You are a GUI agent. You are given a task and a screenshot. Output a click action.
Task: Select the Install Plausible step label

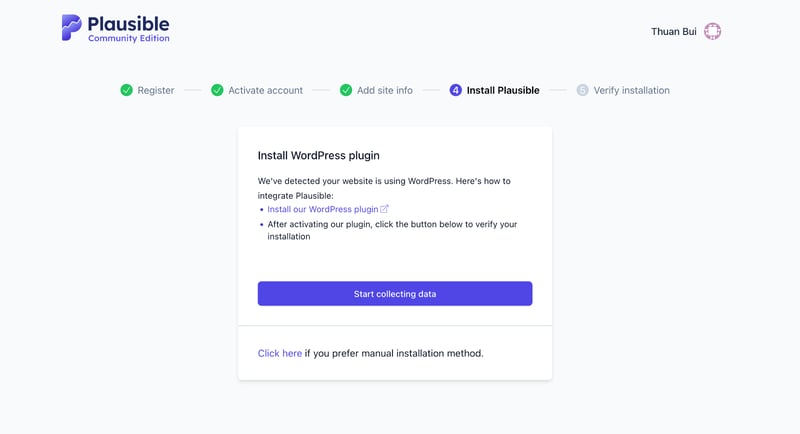(x=503, y=90)
